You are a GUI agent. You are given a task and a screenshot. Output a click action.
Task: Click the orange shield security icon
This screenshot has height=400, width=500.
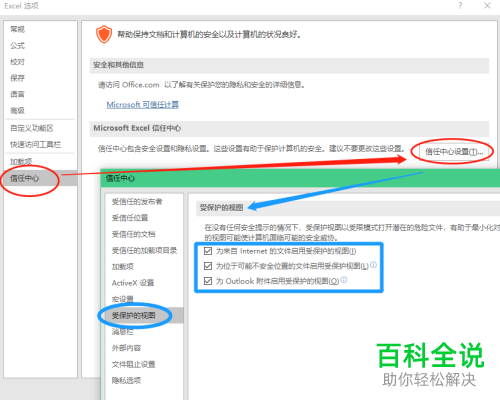[x=104, y=34]
